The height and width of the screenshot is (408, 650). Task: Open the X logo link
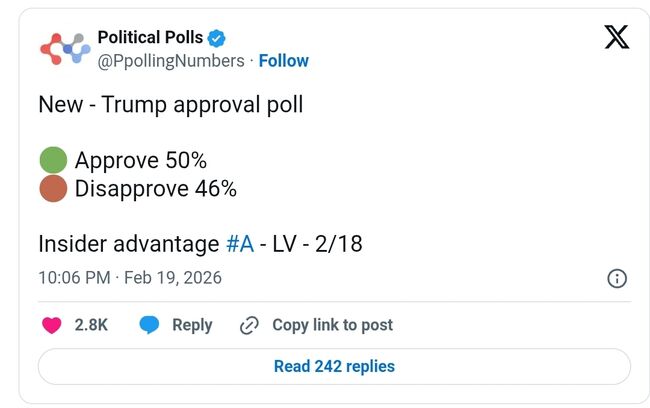(x=617, y=38)
